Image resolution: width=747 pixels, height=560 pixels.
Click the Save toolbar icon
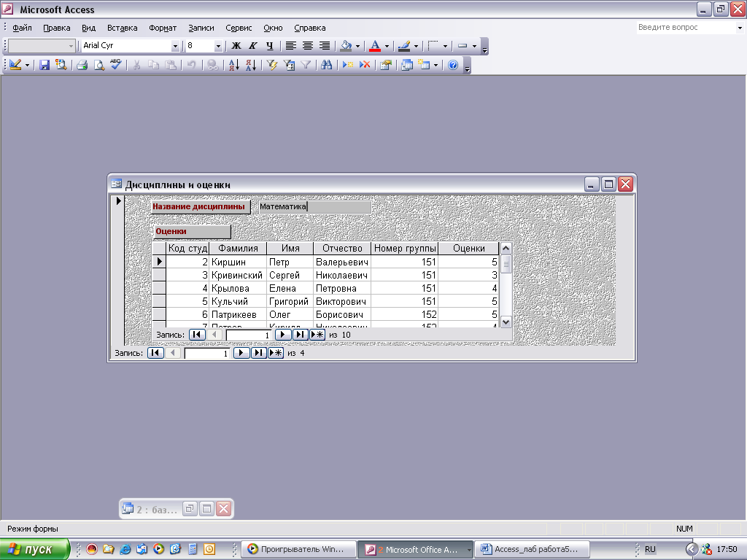(x=44, y=65)
